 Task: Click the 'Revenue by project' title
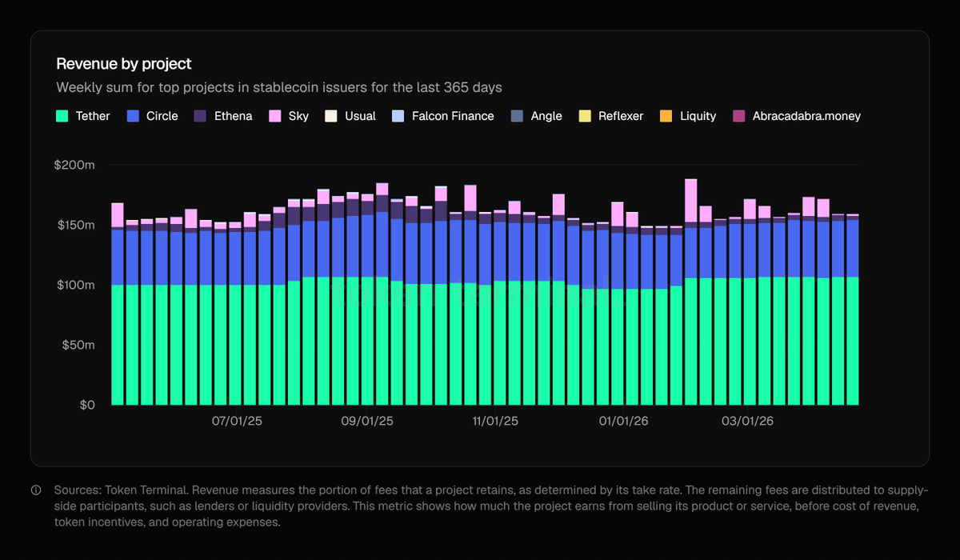pyautogui.click(x=124, y=64)
